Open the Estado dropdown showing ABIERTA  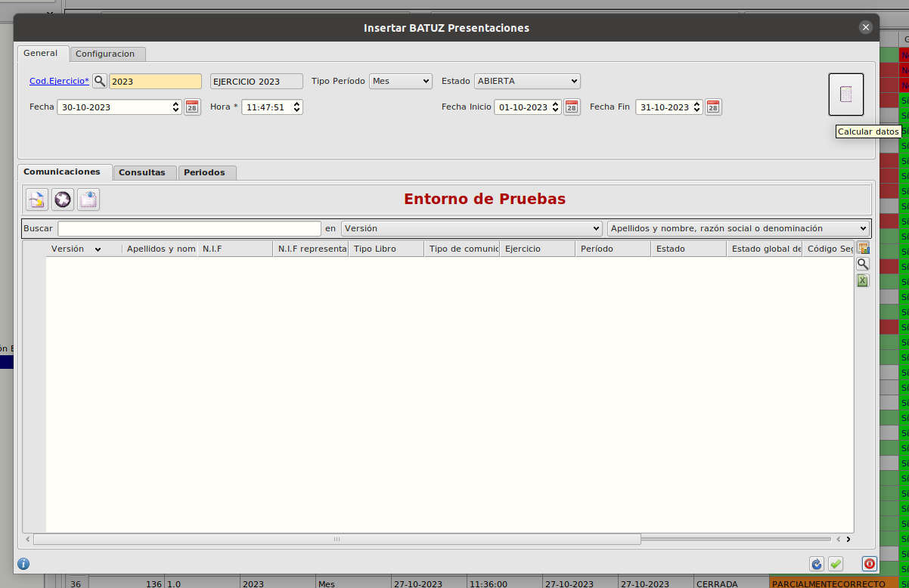(527, 81)
